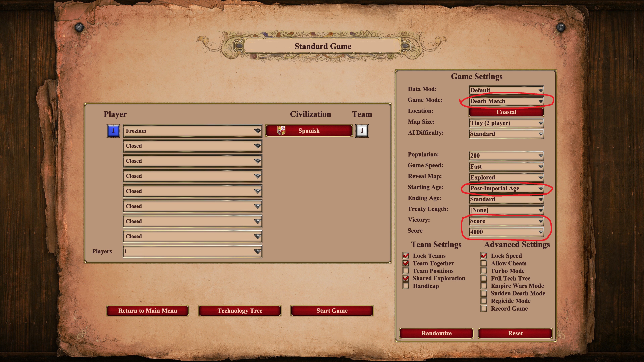Click the Players count dropdown arrow
The width and height of the screenshot is (644, 362).
tap(257, 251)
